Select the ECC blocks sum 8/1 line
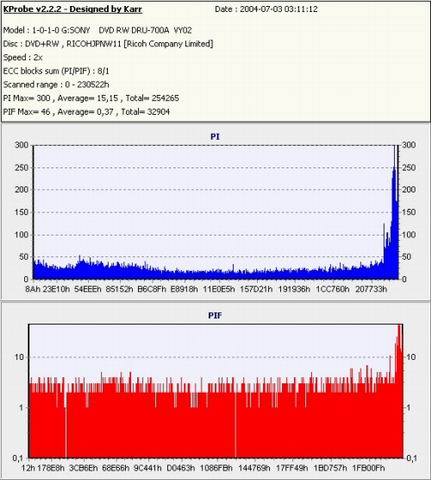Image resolution: width=431 pixels, height=480 pixels. coord(56,71)
